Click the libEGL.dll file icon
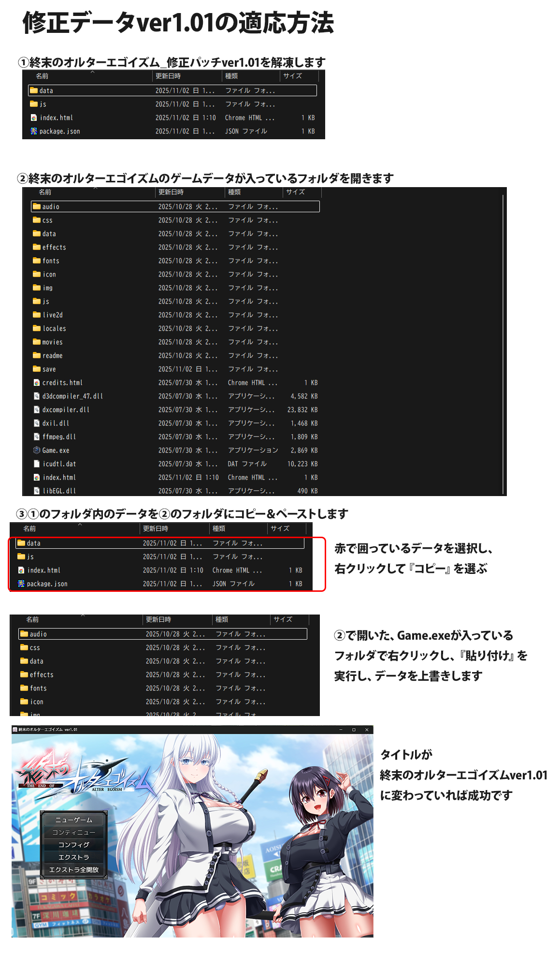The height and width of the screenshot is (967, 560). coord(37,491)
